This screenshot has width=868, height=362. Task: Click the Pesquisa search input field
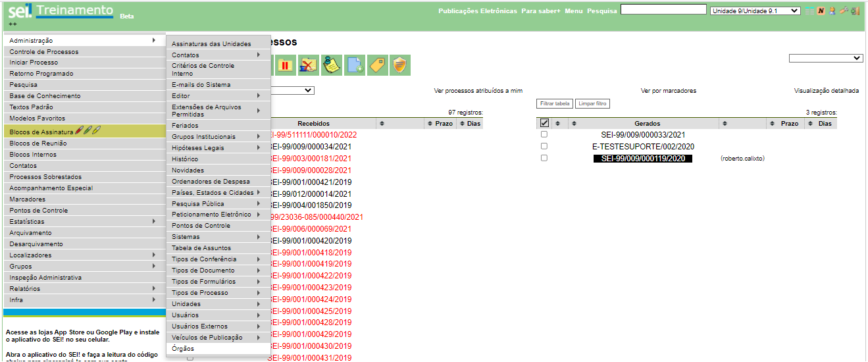[663, 10]
